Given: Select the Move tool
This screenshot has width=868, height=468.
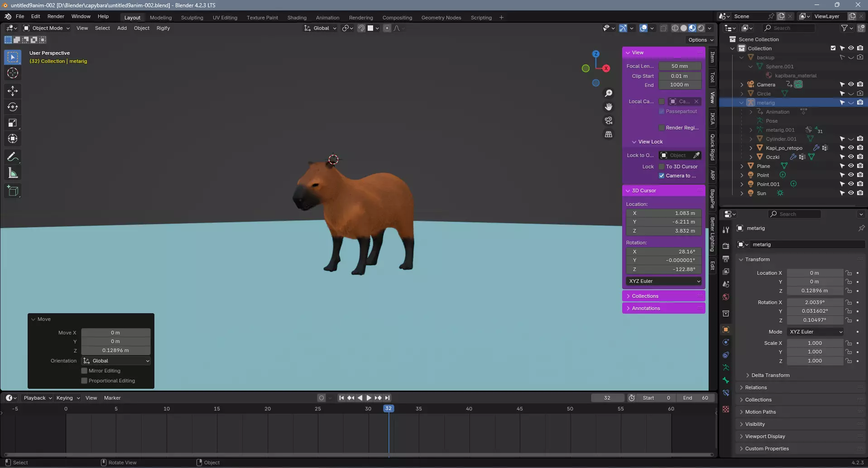Looking at the screenshot, I should [x=13, y=91].
